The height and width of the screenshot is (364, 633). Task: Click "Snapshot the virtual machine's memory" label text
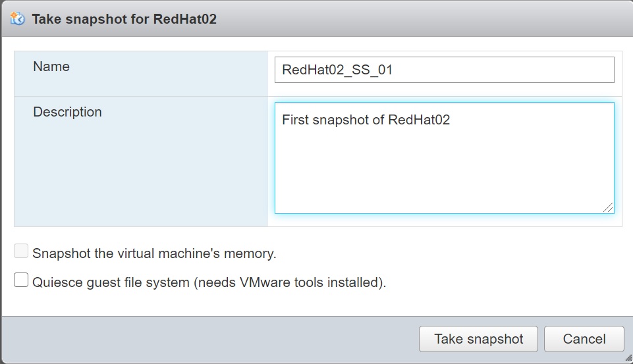[154, 253]
